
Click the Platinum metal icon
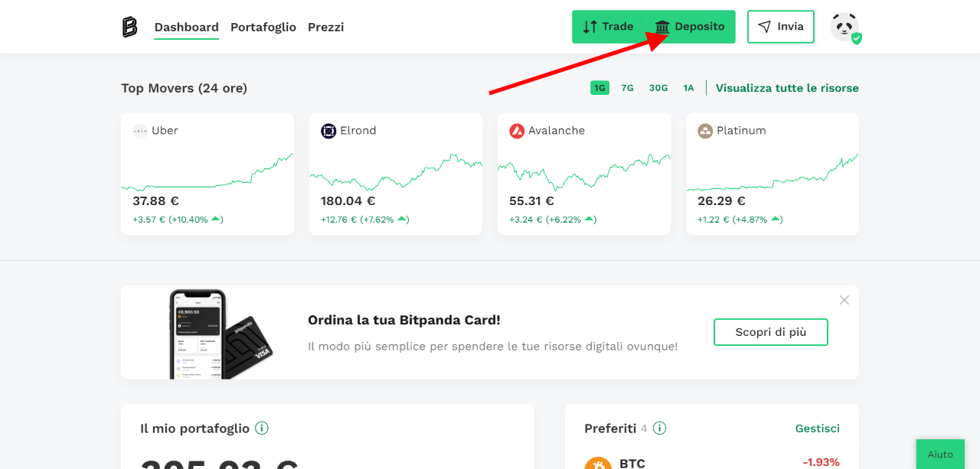click(705, 131)
